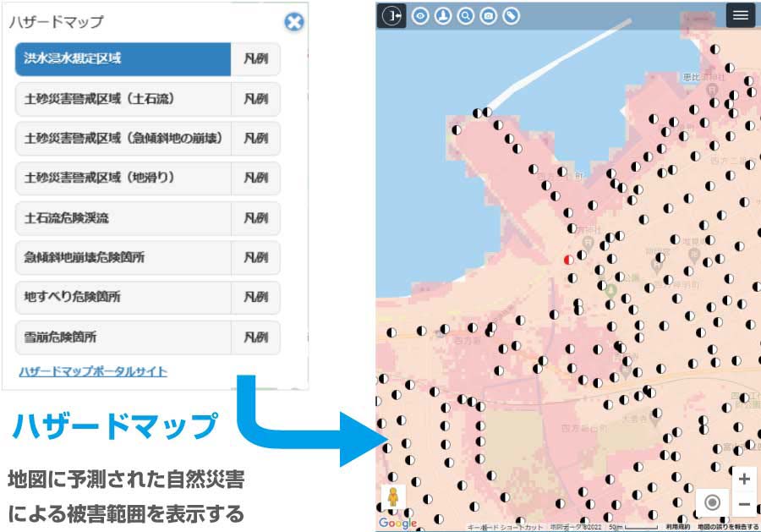This screenshot has width=761, height=532.
Task: Open the ハザードマップポータルサイト link
Action: coord(93,371)
